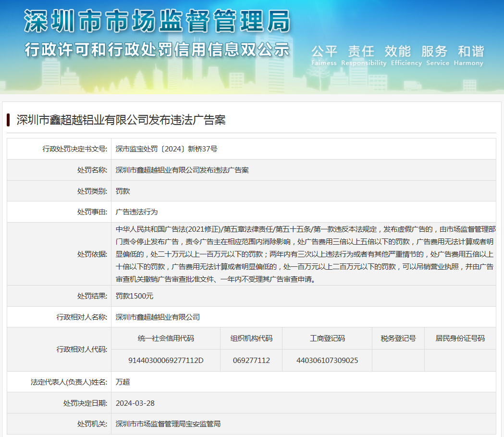This screenshot has width=504, height=437.
Task: Click the decision date 2024-03-28
Action: click(x=135, y=403)
